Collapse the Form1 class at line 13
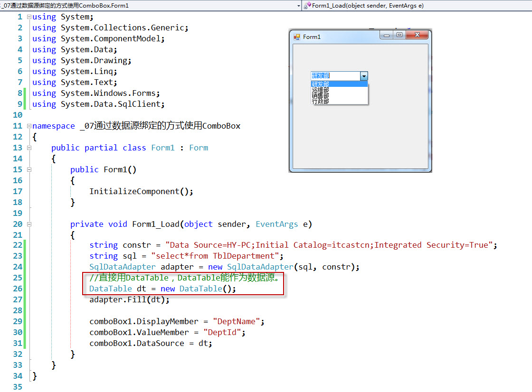This screenshot has width=532, height=392. click(29, 148)
